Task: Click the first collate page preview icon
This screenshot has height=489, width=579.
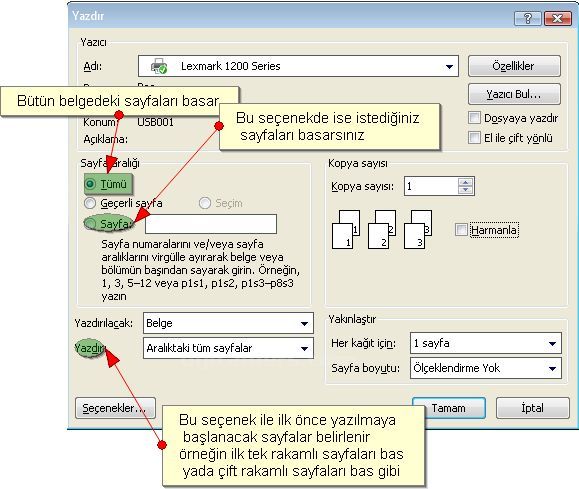Action: [346, 229]
